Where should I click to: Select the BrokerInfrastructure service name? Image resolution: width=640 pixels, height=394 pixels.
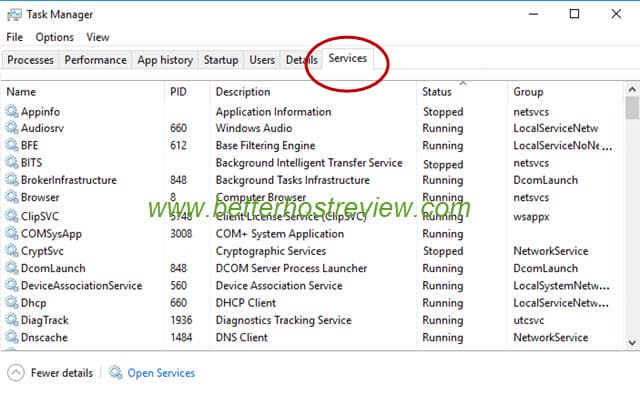tap(69, 180)
